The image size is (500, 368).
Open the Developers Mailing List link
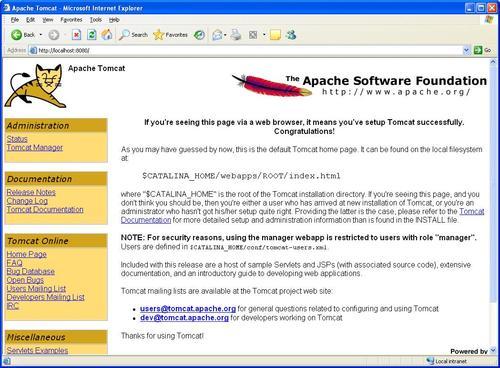click(x=46, y=297)
